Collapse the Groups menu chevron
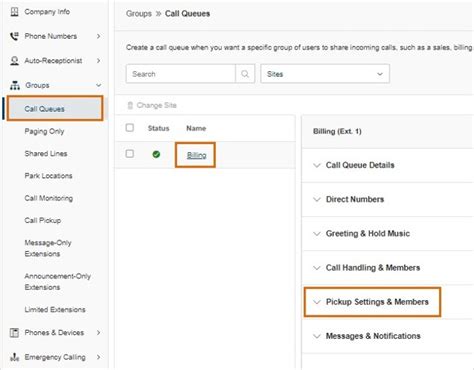 pyautogui.click(x=98, y=85)
